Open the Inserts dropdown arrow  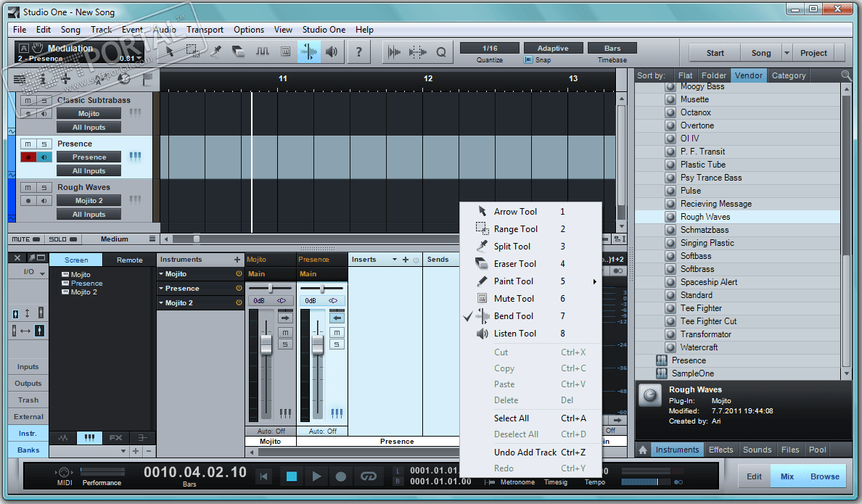point(394,260)
